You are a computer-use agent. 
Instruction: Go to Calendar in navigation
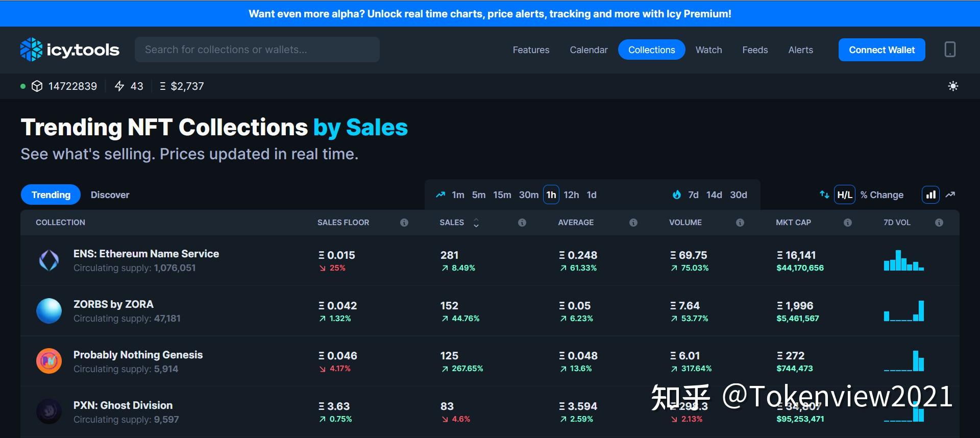(x=589, y=50)
